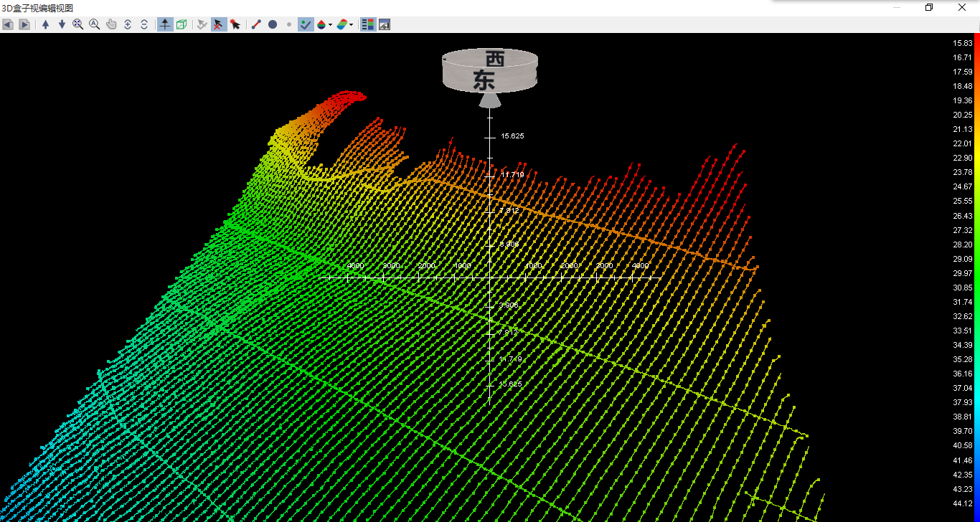Click the 15.83 value on the color legend

962,43
